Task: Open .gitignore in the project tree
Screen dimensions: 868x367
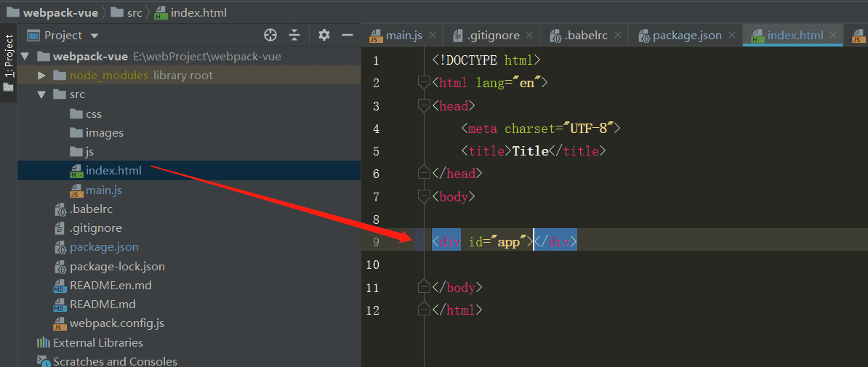Action: tap(88, 228)
